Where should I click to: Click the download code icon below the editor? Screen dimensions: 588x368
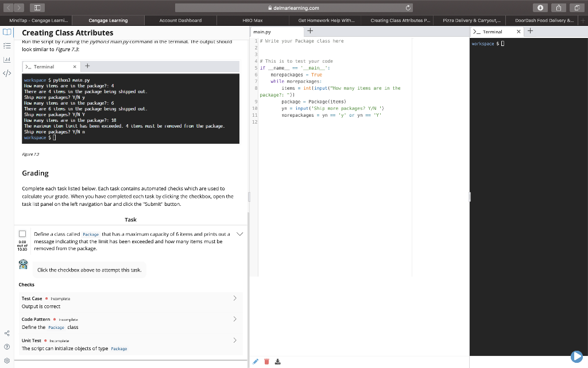pyautogui.click(x=277, y=361)
